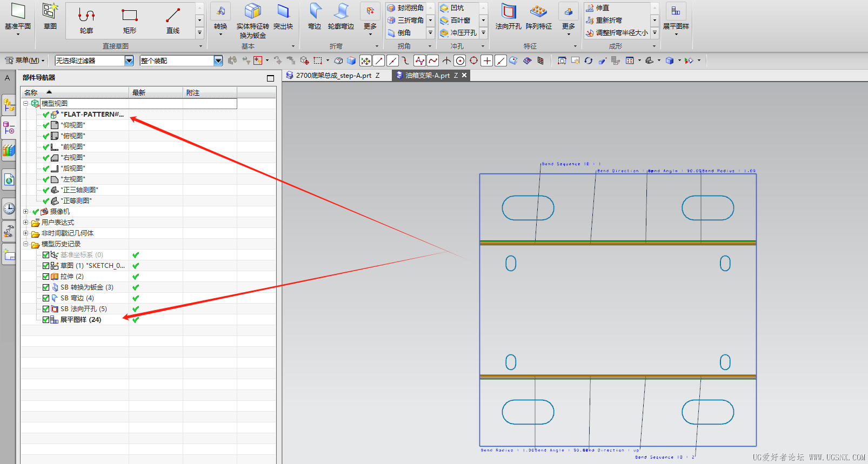Viewport: 868px width, 464px height.
Task: Toggle the 拉伸 (2) feature checkbox
Action: point(46,277)
